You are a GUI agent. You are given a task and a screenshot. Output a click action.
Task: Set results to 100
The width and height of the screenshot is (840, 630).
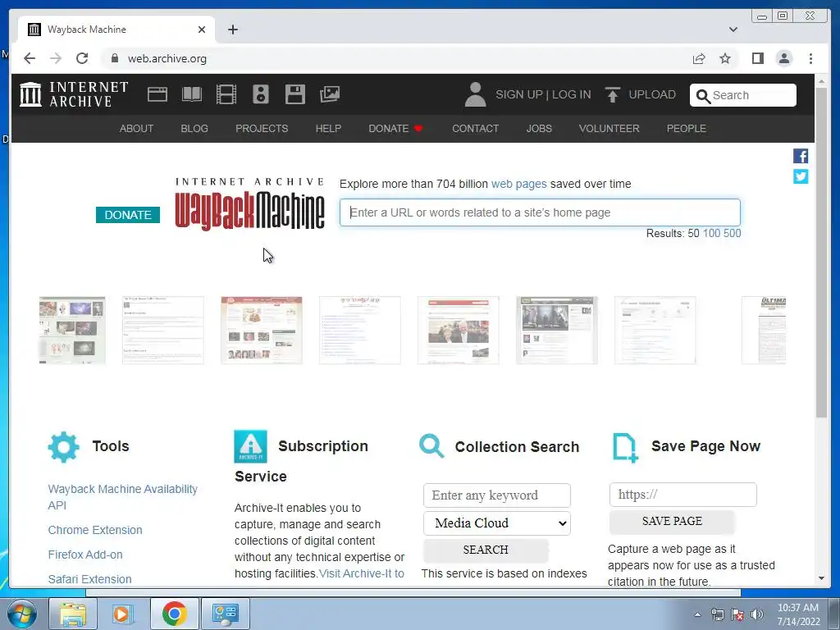(x=711, y=233)
